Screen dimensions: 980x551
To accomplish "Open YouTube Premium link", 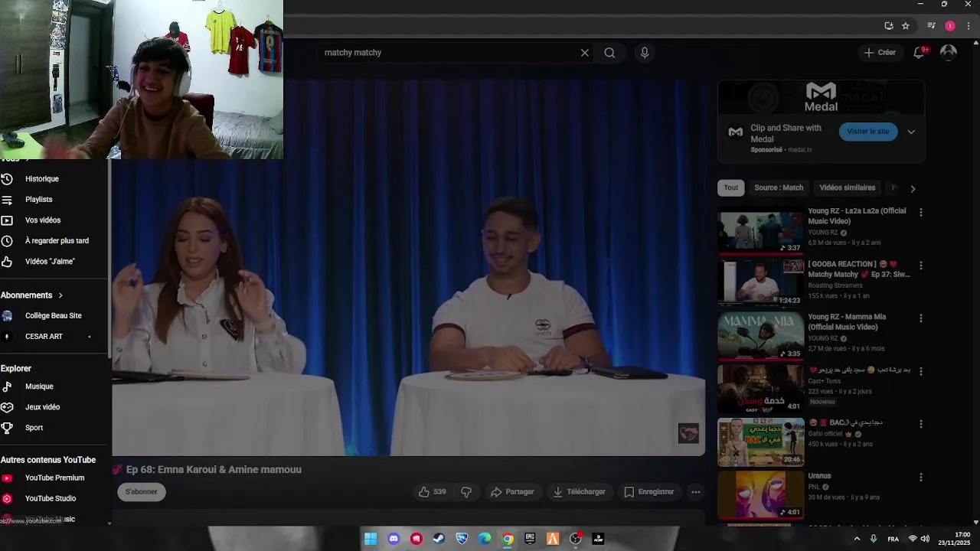I will click(54, 478).
